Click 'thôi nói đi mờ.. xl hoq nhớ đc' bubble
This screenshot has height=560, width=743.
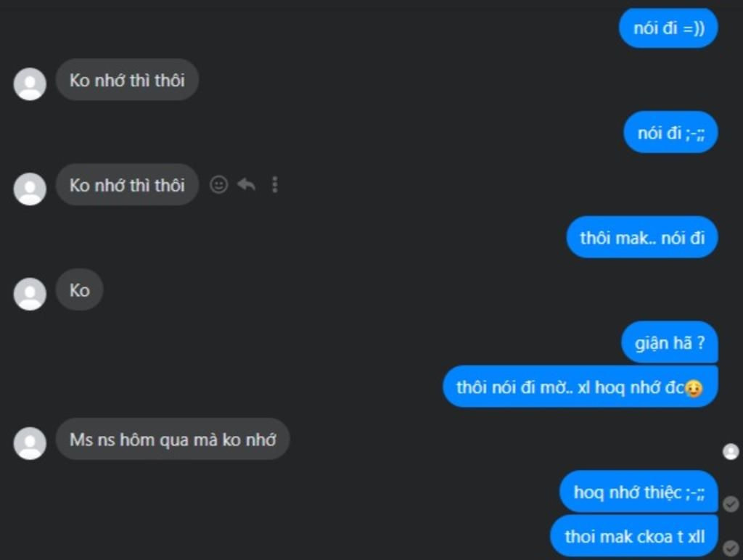coord(580,387)
